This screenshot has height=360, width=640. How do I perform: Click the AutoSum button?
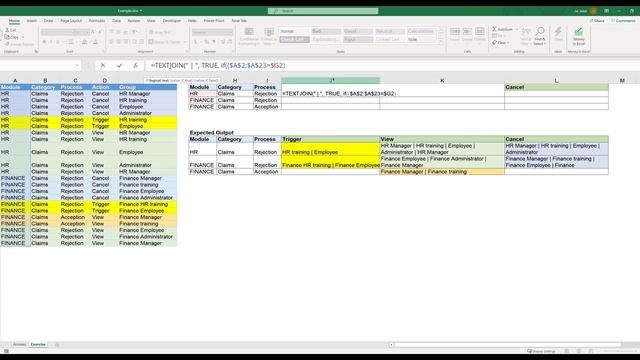(x=502, y=29)
